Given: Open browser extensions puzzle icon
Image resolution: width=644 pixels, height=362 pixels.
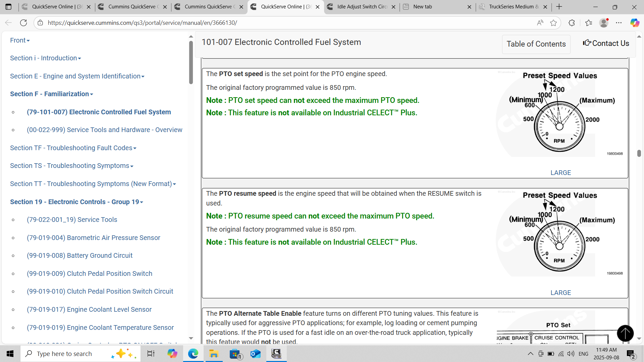Looking at the screenshot, I should point(572,23).
